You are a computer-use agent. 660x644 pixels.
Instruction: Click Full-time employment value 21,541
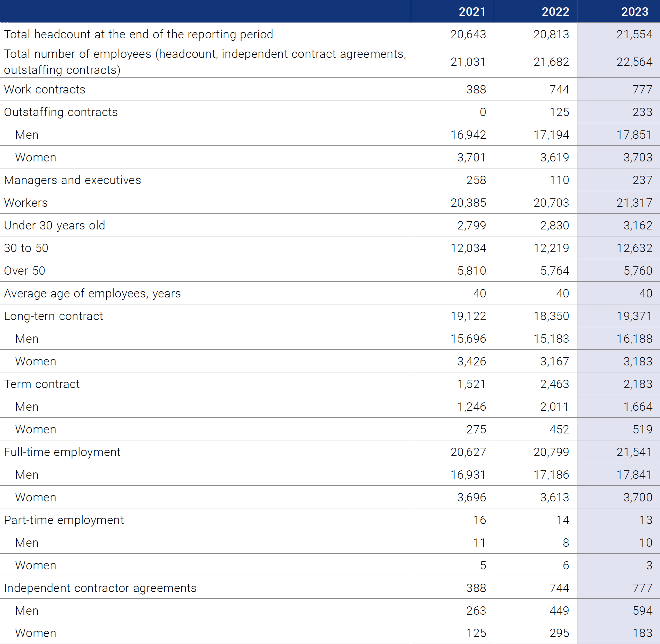tap(634, 452)
